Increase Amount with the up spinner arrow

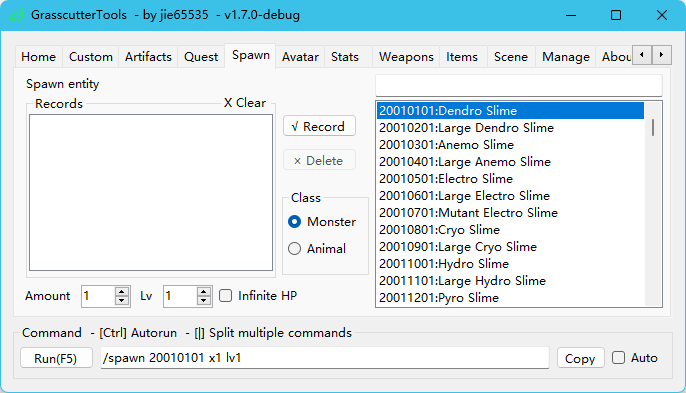pyautogui.click(x=122, y=291)
